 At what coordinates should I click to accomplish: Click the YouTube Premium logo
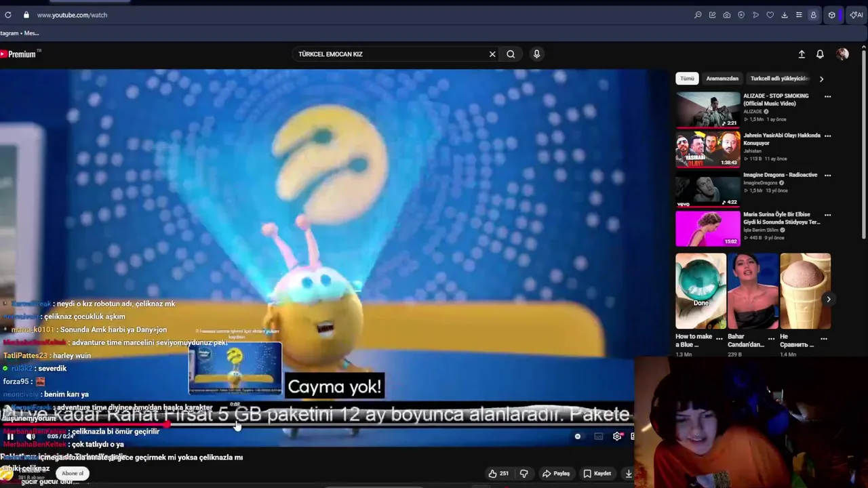tap(19, 54)
